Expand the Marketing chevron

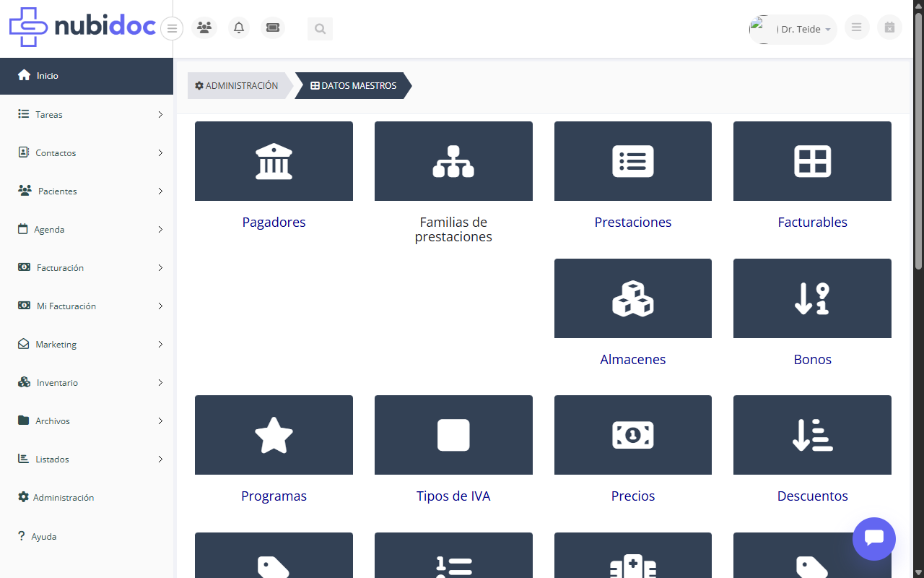point(160,344)
